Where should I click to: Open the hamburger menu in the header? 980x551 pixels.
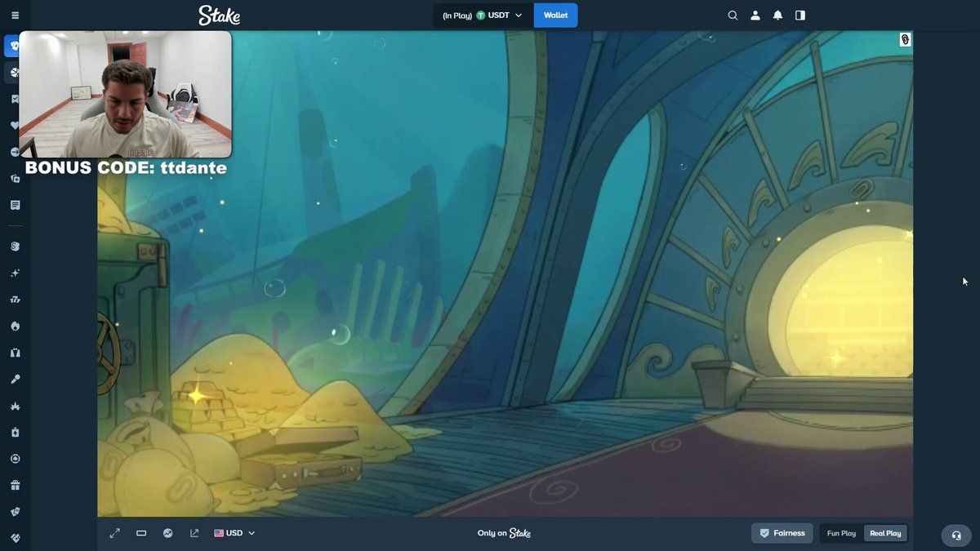point(15,16)
